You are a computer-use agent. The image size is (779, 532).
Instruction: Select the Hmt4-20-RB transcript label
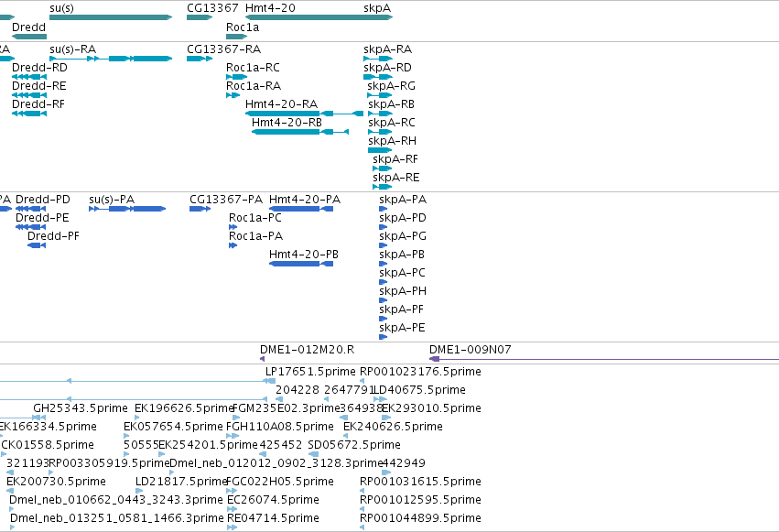(287, 123)
